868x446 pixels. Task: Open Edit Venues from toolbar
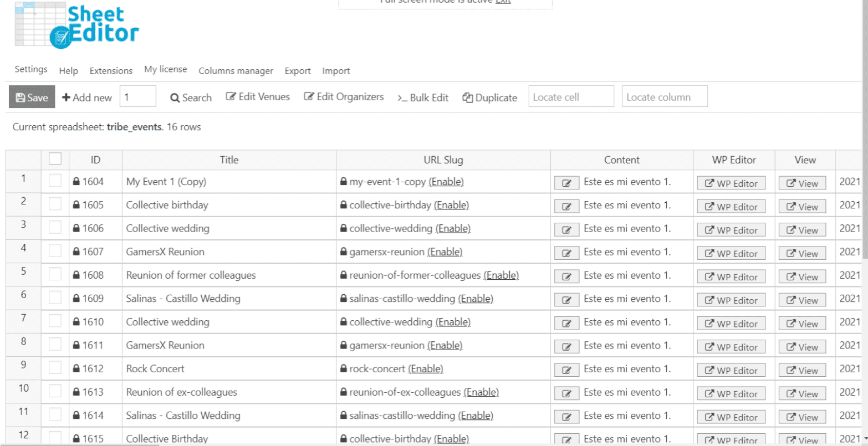(258, 96)
